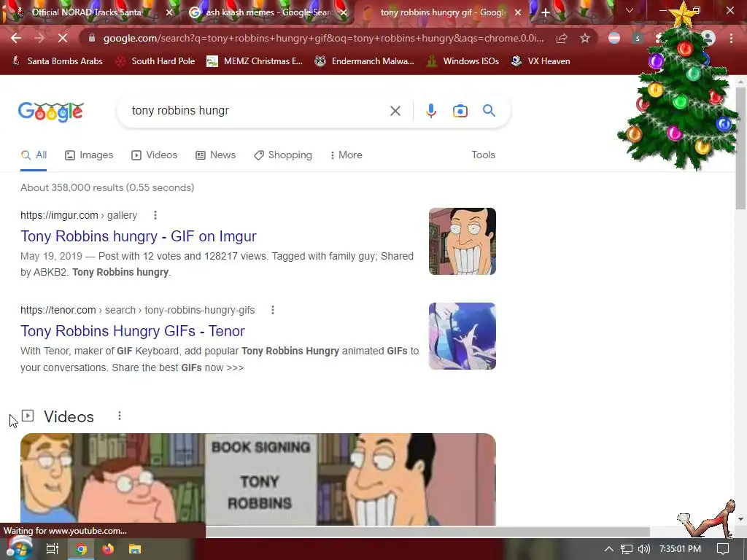747x560 pixels.
Task: Go to the Google logo homepage
Action: (51, 112)
